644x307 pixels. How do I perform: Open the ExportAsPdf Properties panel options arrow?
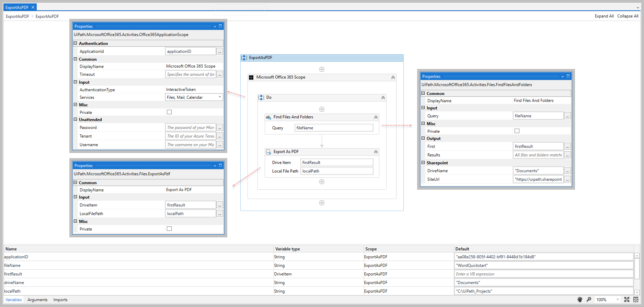[215, 166]
